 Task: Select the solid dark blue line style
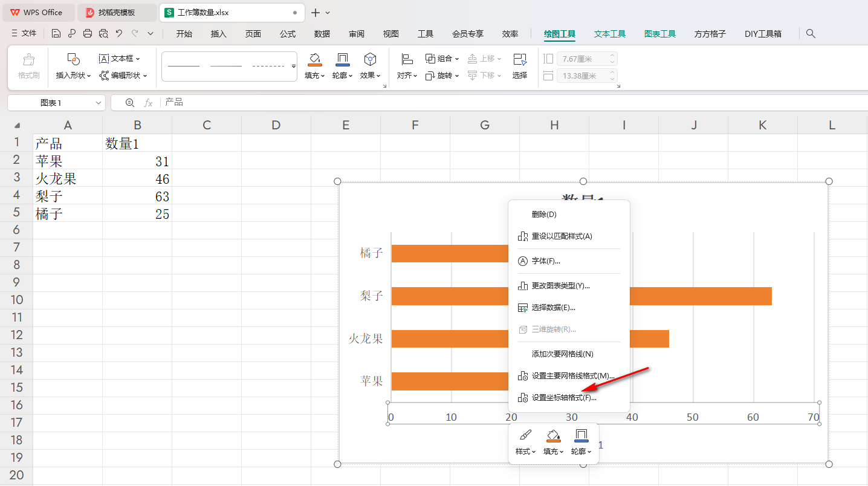click(184, 66)
